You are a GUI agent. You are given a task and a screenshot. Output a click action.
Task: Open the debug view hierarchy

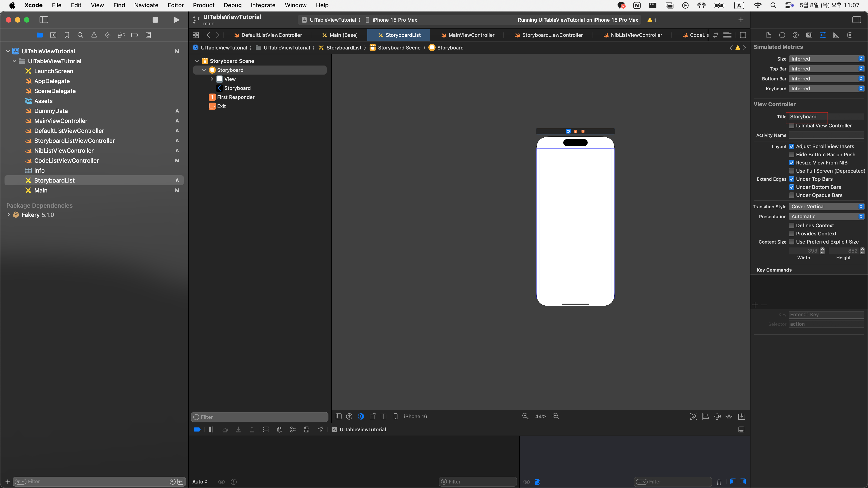(279, 429)
